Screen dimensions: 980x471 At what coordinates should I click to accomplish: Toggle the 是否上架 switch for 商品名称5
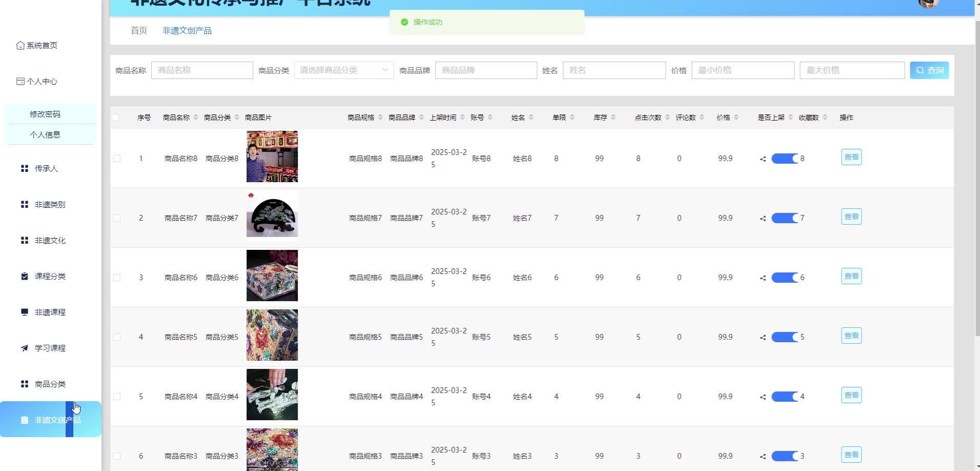click(785, 337)
